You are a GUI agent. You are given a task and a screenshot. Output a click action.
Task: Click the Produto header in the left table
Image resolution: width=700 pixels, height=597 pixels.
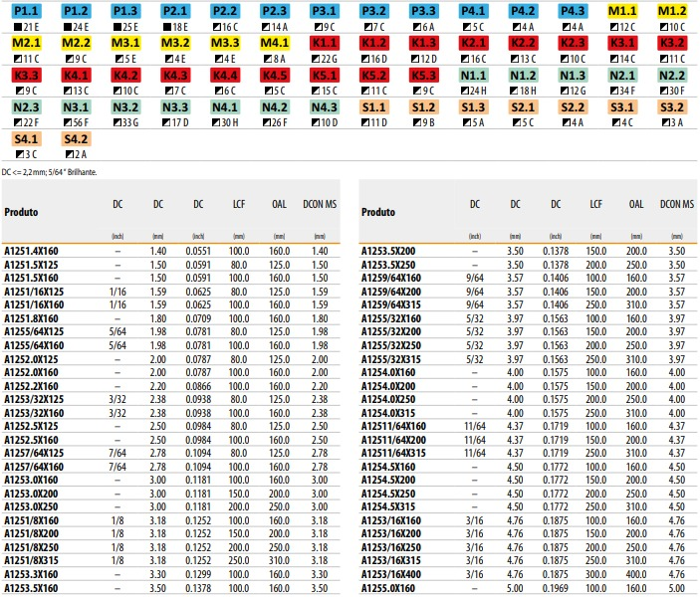[22, 212]
